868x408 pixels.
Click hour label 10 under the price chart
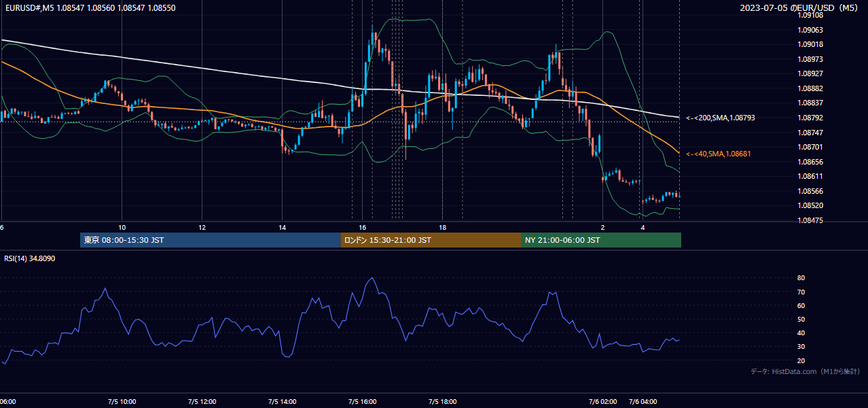click(122, 227)
